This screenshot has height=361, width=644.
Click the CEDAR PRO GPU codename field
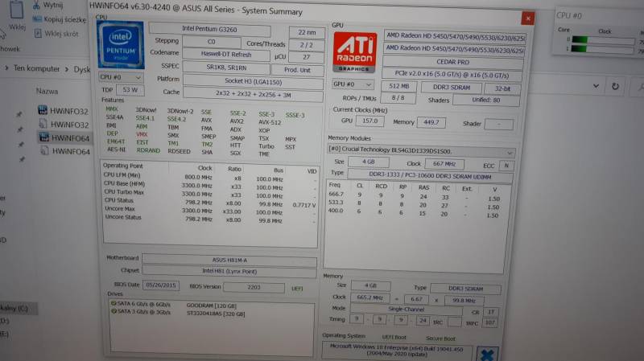452,62
